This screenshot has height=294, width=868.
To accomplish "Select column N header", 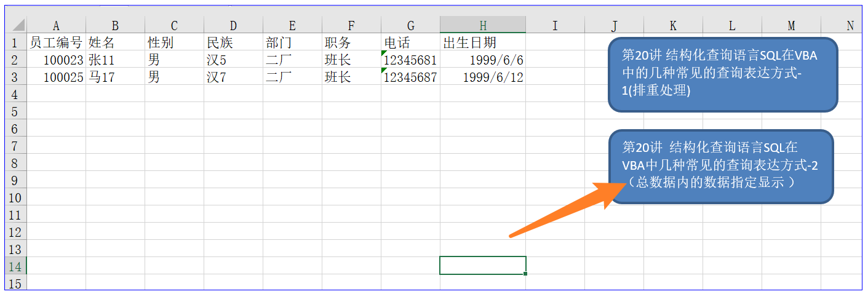I will click(843, 25).
